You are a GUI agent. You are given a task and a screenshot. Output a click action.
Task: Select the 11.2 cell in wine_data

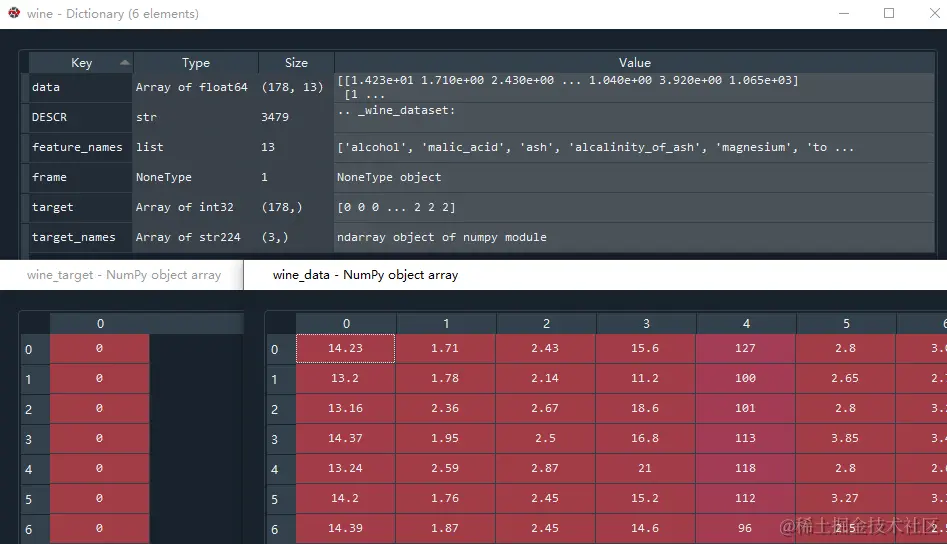tap(645, 379)
